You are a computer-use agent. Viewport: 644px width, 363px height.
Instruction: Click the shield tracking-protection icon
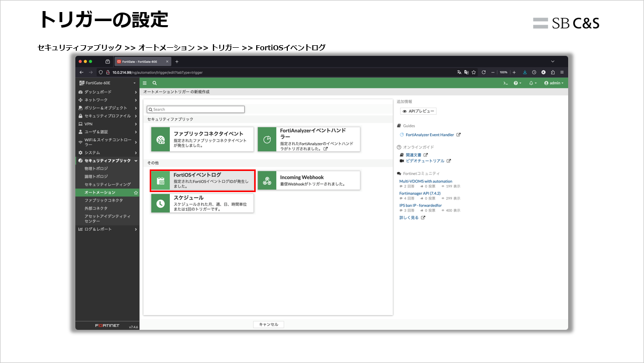(x=100, y=72)
